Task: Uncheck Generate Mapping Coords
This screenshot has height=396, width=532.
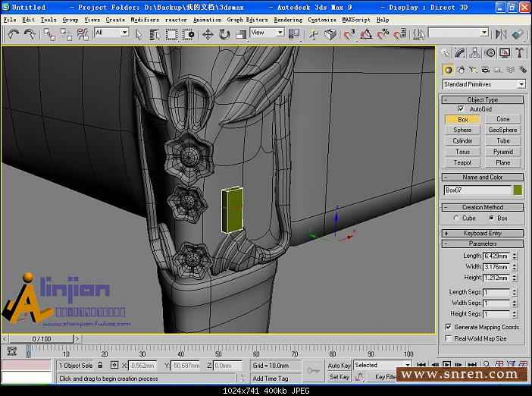Action: (x=449, y=327)
